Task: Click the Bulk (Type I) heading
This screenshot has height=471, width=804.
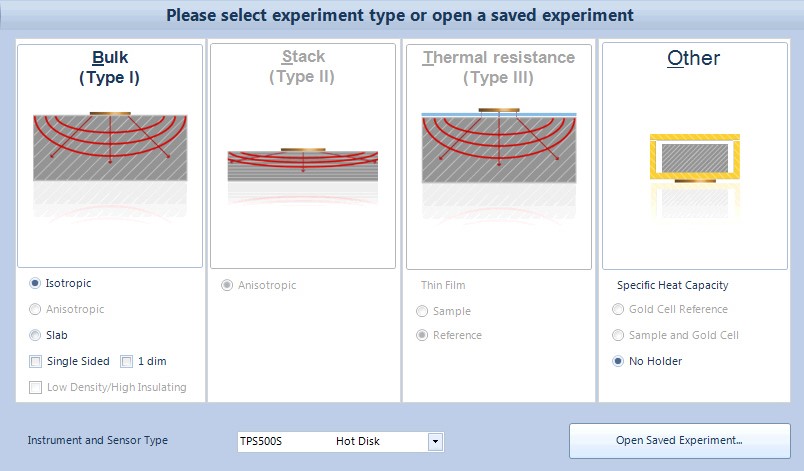Action: (110, 67)
